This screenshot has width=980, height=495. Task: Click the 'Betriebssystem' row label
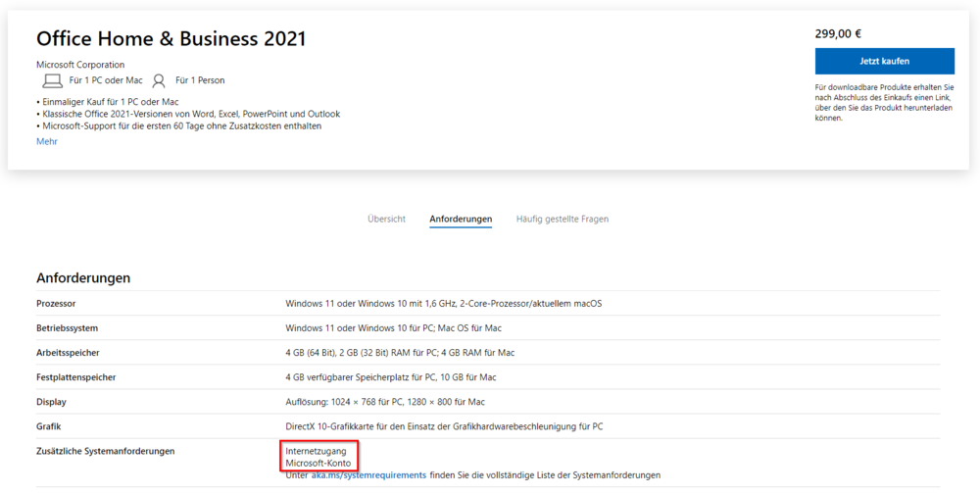pyautogui.click(x=67, y=328)
